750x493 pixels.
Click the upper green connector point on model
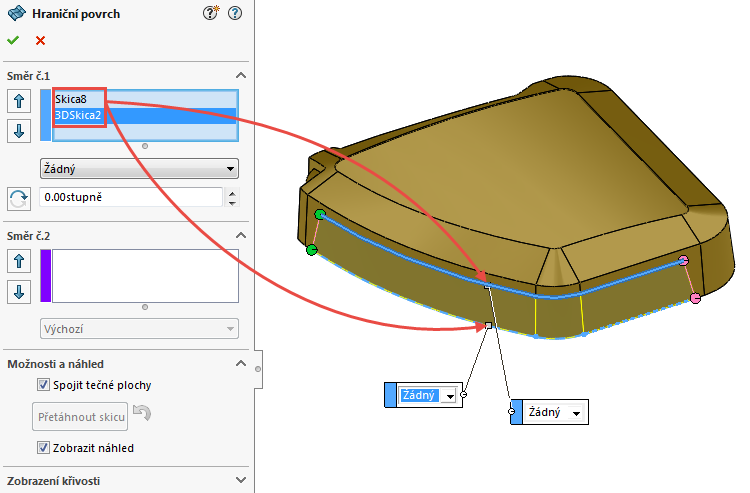(x=320, y=214)
